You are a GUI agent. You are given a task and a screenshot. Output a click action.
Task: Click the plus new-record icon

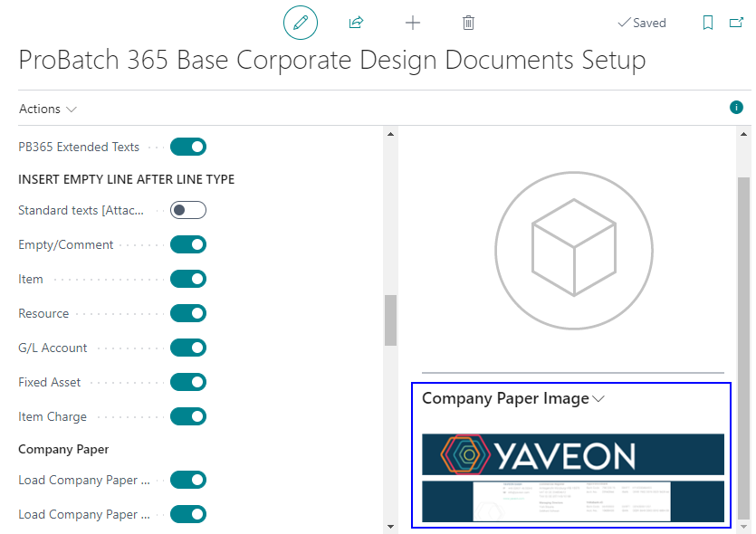[413, 23]
